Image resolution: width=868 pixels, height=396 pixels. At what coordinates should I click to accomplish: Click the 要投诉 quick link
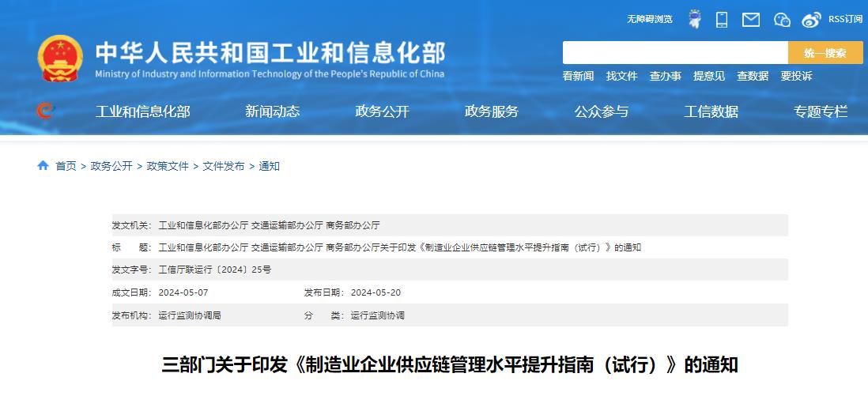[796, 76]
